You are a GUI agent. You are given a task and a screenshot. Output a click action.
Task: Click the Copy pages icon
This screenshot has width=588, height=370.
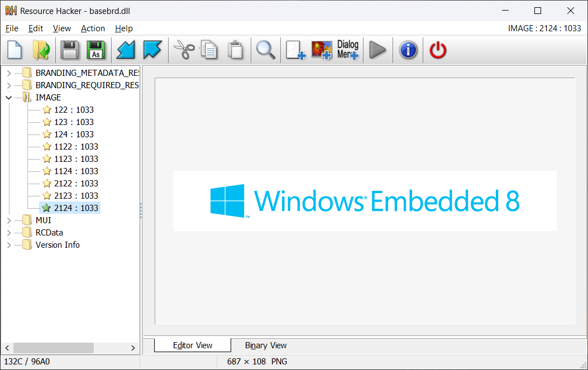pyautogui.click(x=209, y=50)
